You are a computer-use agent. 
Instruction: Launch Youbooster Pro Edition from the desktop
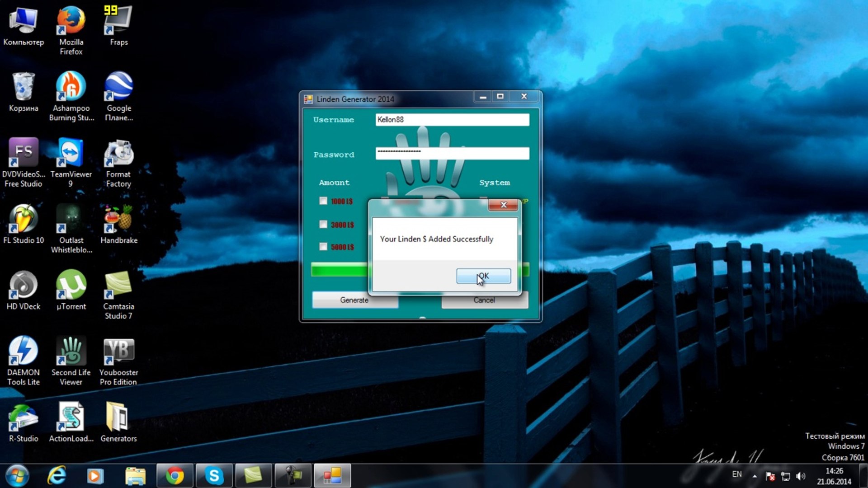(x=118, y=361)
